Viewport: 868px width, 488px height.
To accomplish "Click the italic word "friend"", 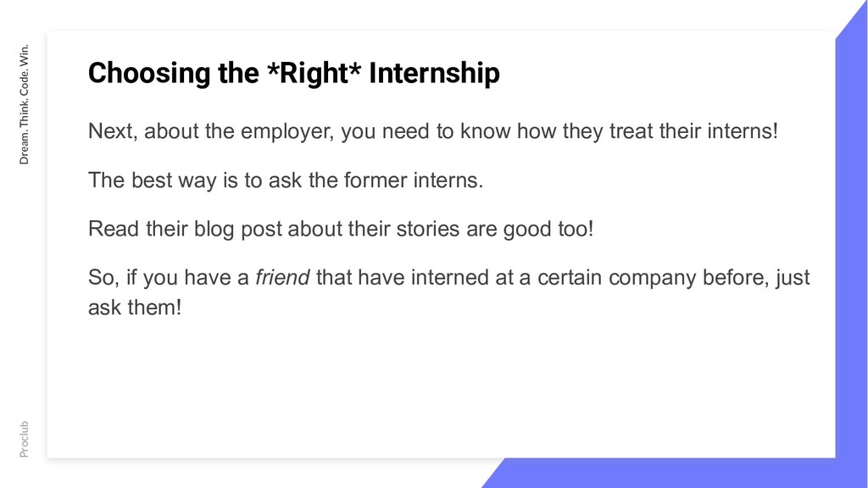I will tap(282, 277).
